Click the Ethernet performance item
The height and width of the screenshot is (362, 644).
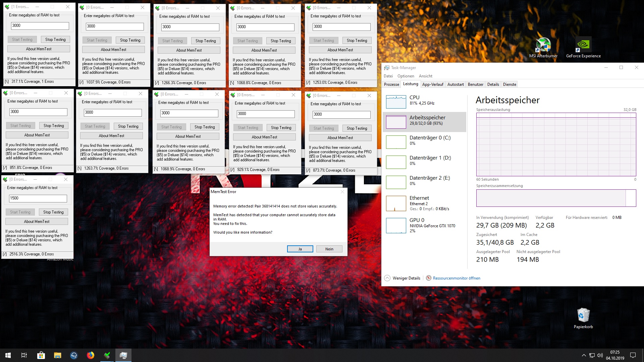click(425, 204)
